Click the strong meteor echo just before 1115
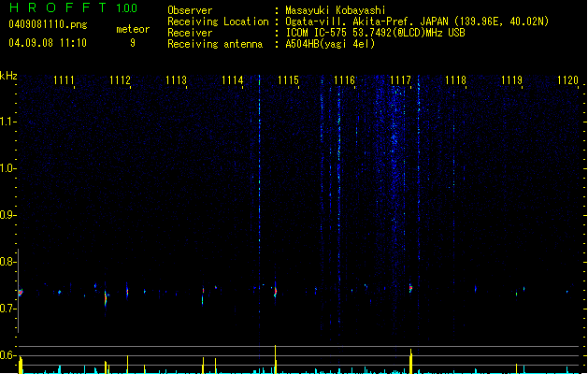The image size is (588, 374). pos(276,291)
